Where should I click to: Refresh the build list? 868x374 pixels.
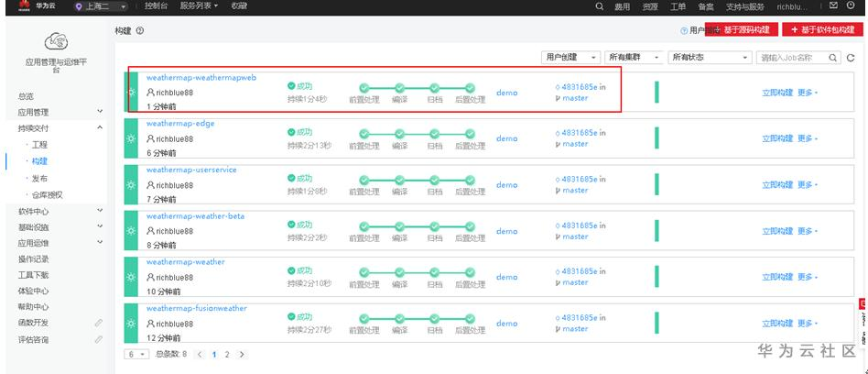click(x=851, y=58)
